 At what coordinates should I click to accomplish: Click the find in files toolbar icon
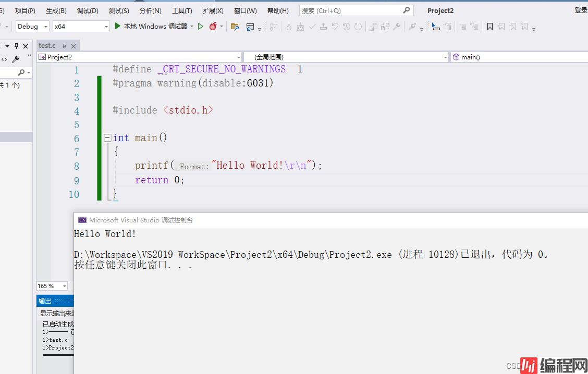click(x=235, y=27)
